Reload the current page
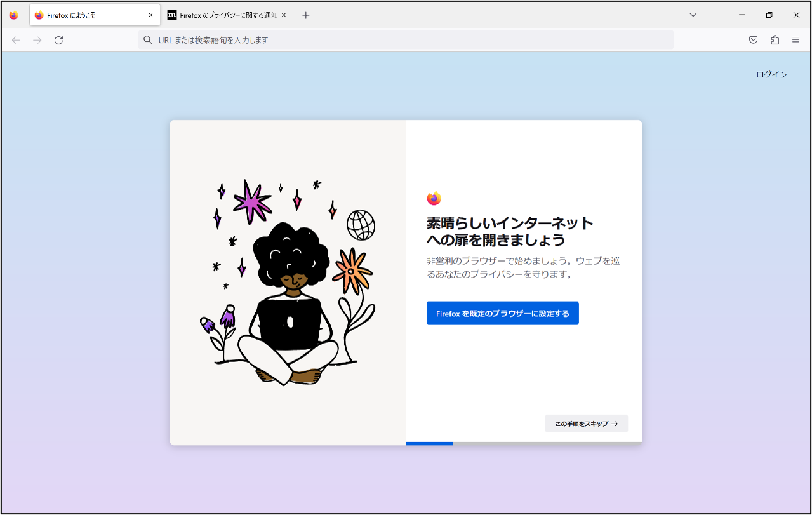The image size is (812, 515). tap(58, 40)
